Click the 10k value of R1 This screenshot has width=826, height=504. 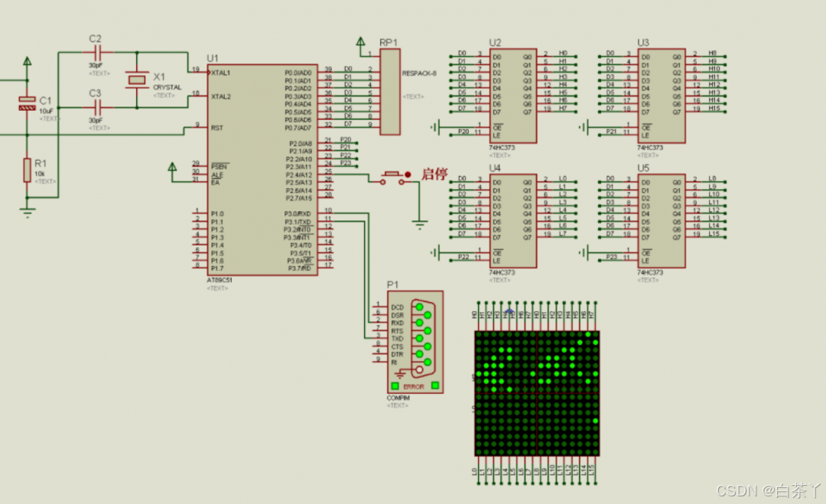click(x=40, y=174)
